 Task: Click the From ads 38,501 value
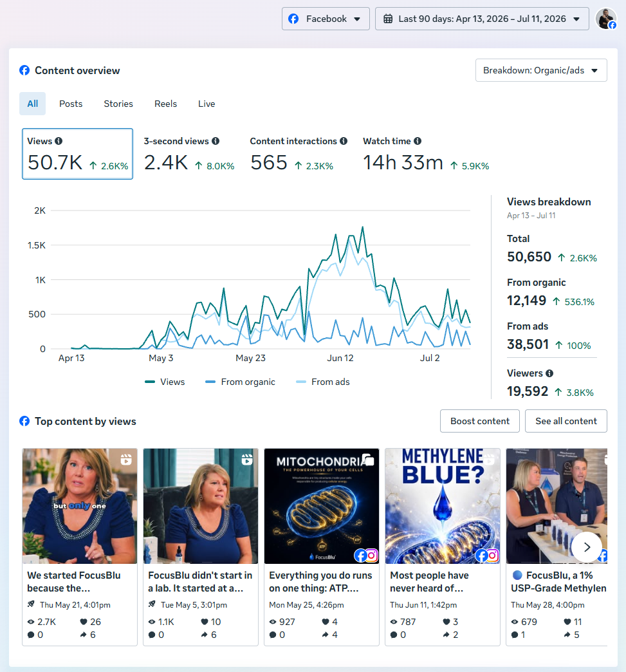[x=528, y=344]
